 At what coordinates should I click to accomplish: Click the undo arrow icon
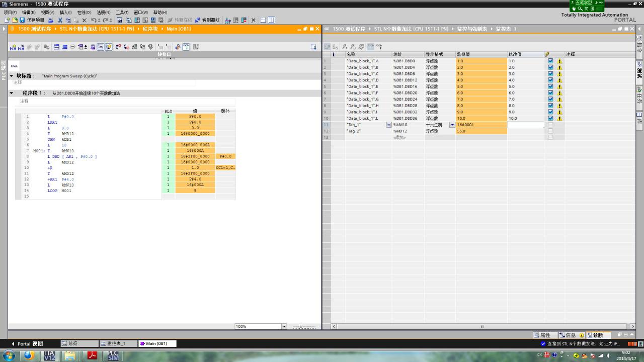click(x=94, y=20)
